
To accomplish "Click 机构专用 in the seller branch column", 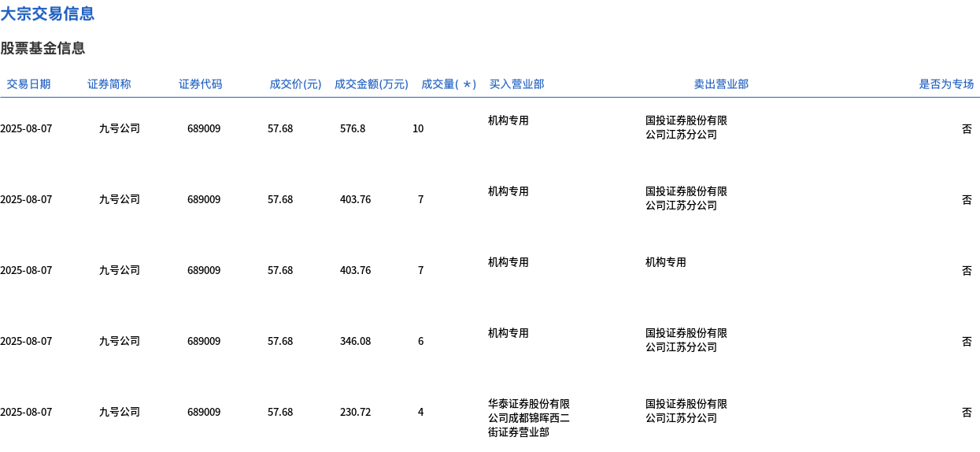I will 665,262.
